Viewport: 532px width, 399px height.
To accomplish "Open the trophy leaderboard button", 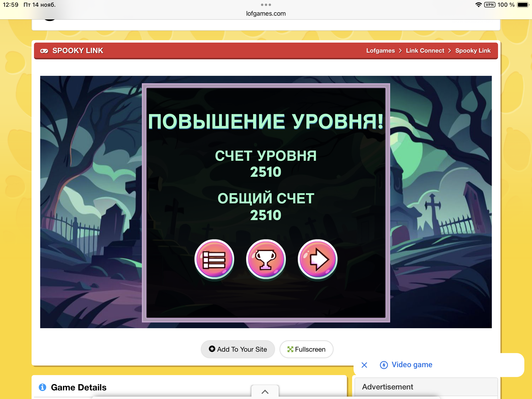I will tap(266, 259).
